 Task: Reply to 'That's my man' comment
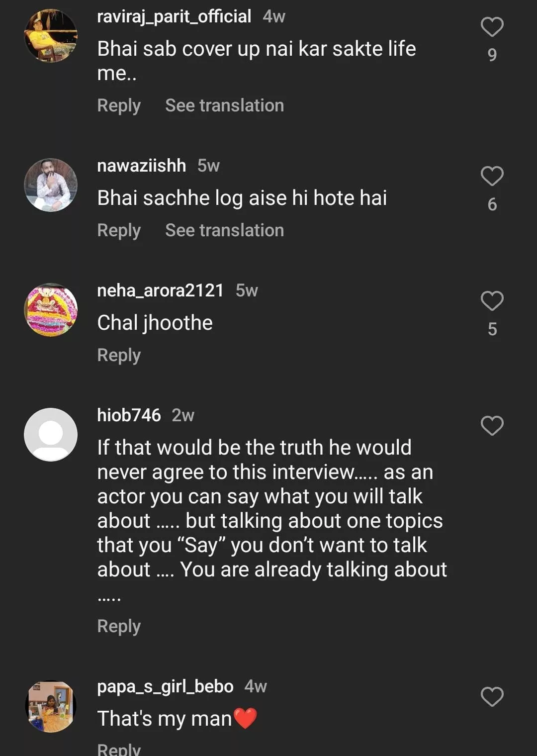pyautogui.click(x=119, y=749)
